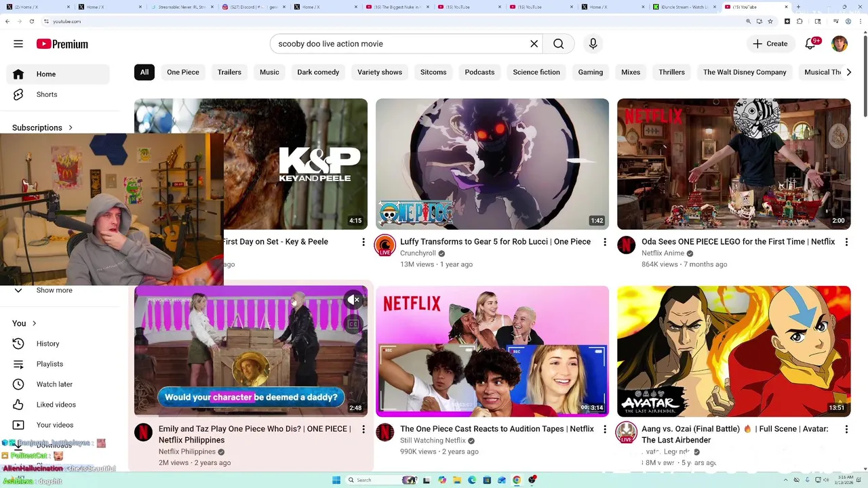Viewport: 868px width, 488px height.
Task: Select the Mixes filter chip
Action: click(x=631, y=73)
